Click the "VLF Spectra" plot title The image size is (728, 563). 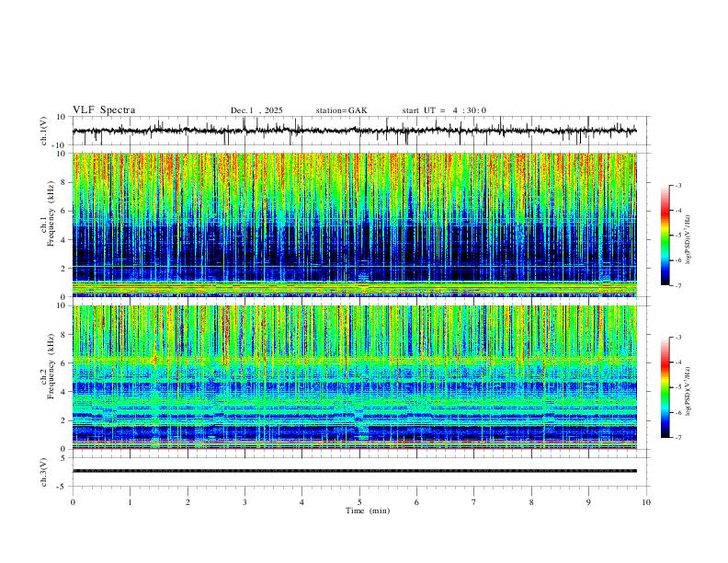[104, 109]
